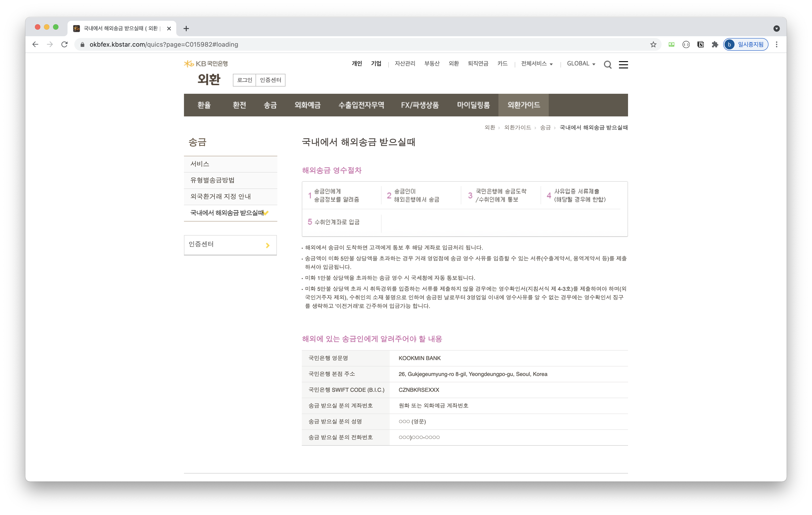Click the KB국민은행 logo
Image resolution: width=812 pixels, height=515 pixels.
206,64
